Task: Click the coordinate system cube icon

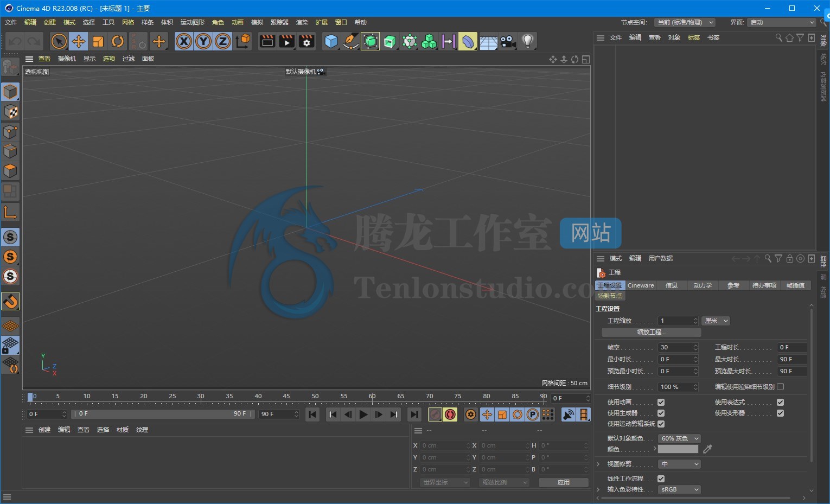Action: click(x=244, y=41)
